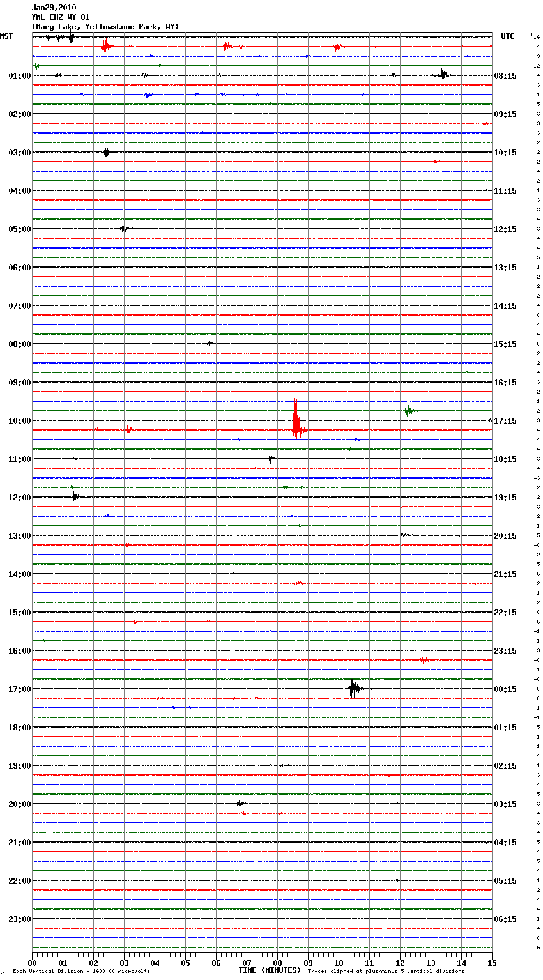Viewport: 543px width, 980px height.
Task: Click minute 13 on the bottom axis
Action: click(x=431, y=963)
